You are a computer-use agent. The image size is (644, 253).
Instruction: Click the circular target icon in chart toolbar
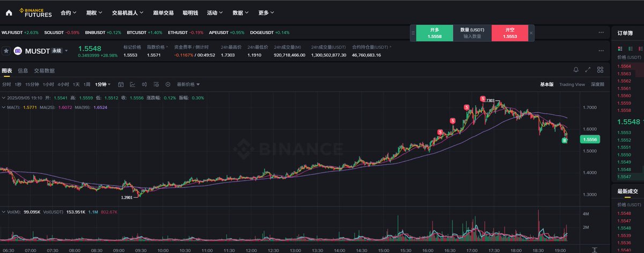coord(168,84)
